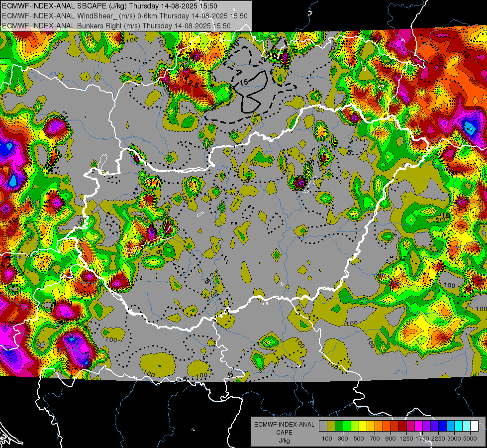Pick the white swatch ending the legend
This screenshot has height=448, width=487.
pyautogui.click(x=474, y=426)
